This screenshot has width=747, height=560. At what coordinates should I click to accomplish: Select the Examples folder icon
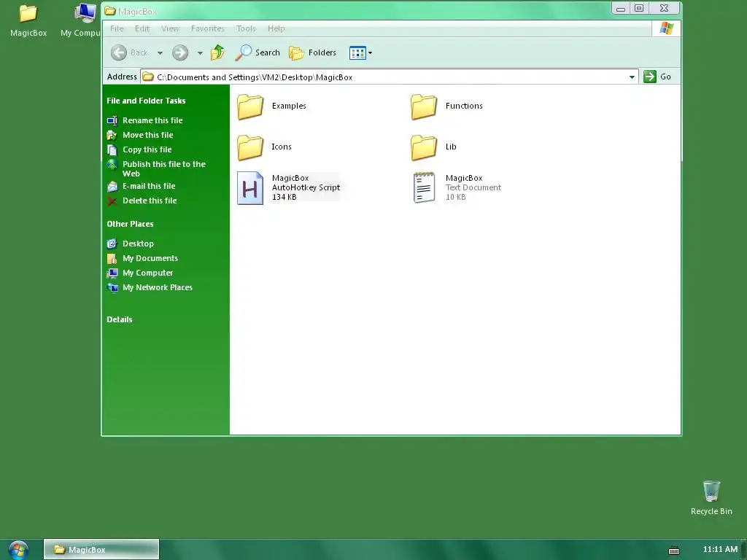(x=250, y=106)
